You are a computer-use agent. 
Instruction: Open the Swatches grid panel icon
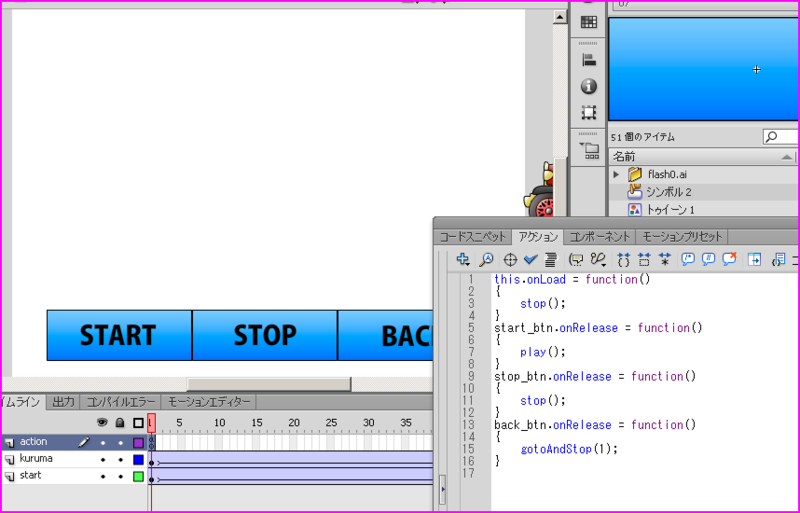click(x=589, y=22)
